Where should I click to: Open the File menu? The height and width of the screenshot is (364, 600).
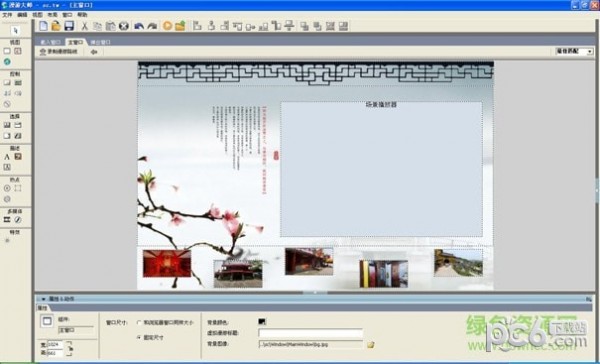pos(7,15)
